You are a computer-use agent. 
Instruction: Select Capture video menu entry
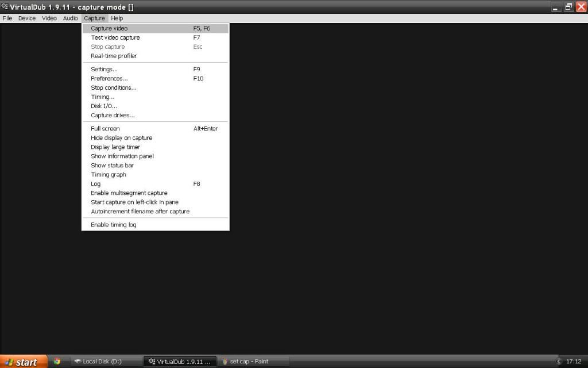(109, 28)
